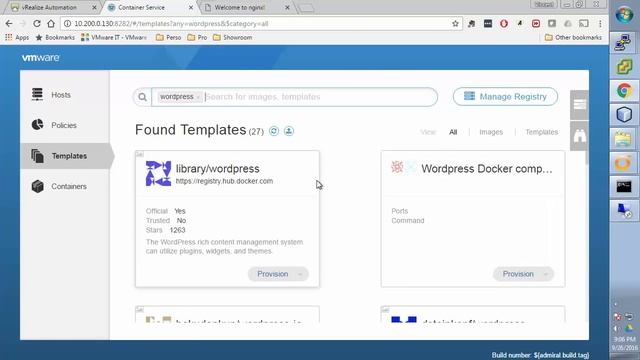Click the library/wordpress title

(218, 169)
